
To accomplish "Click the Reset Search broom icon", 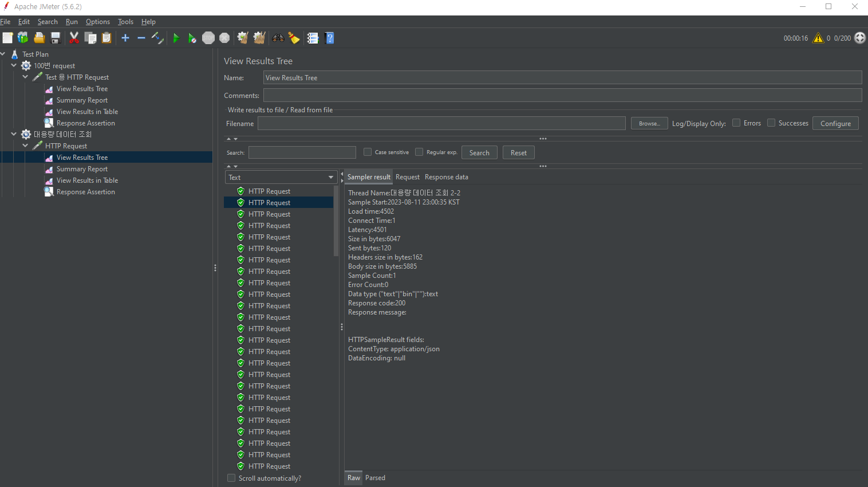I will click(294, 38).
